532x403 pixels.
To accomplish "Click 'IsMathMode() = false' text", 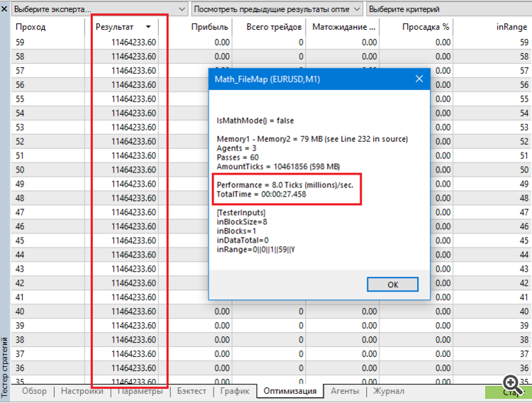I will (255, 121).
